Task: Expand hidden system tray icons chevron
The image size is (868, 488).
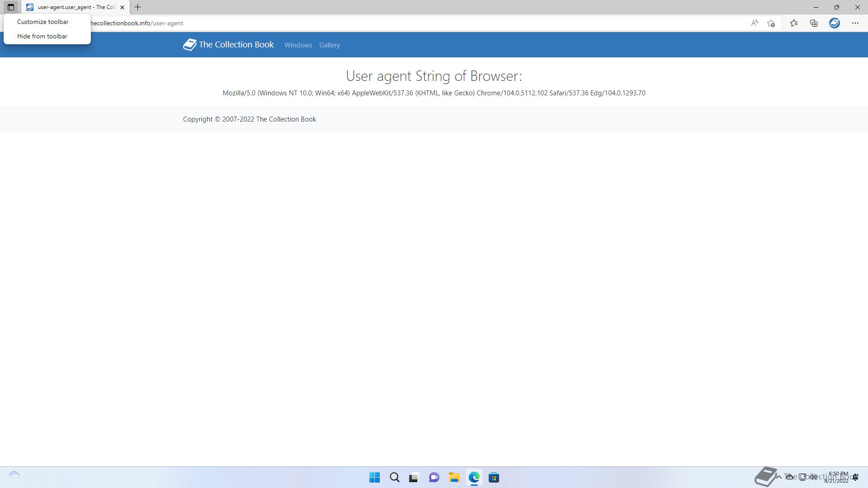Action: coord(779,477)
